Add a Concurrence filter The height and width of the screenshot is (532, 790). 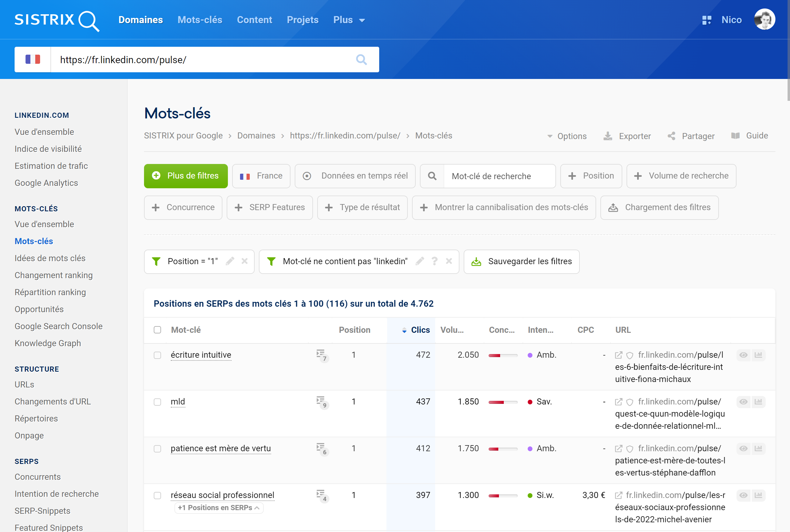pos(183,207)
